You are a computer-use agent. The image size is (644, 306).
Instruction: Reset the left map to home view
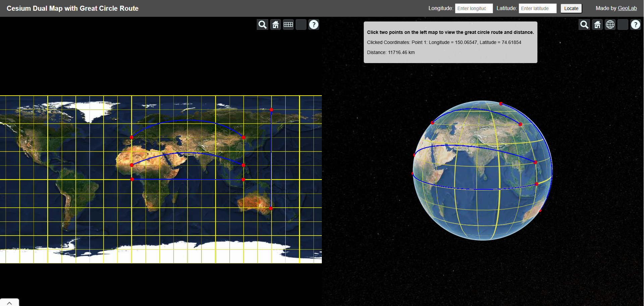pos(276,24)
